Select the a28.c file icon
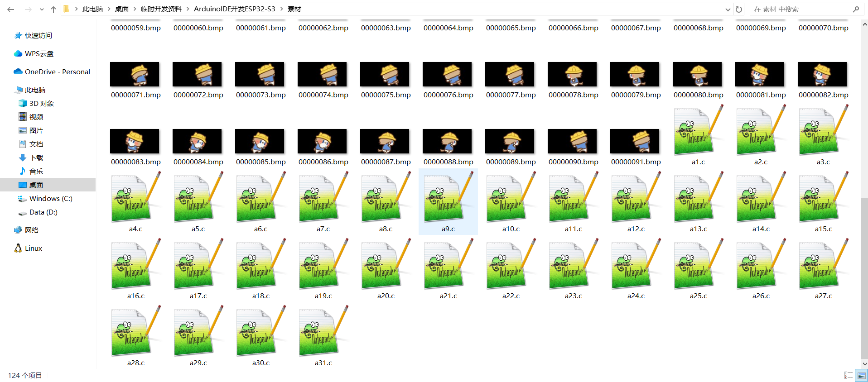 pyautogui.click(x=135, y=331)
